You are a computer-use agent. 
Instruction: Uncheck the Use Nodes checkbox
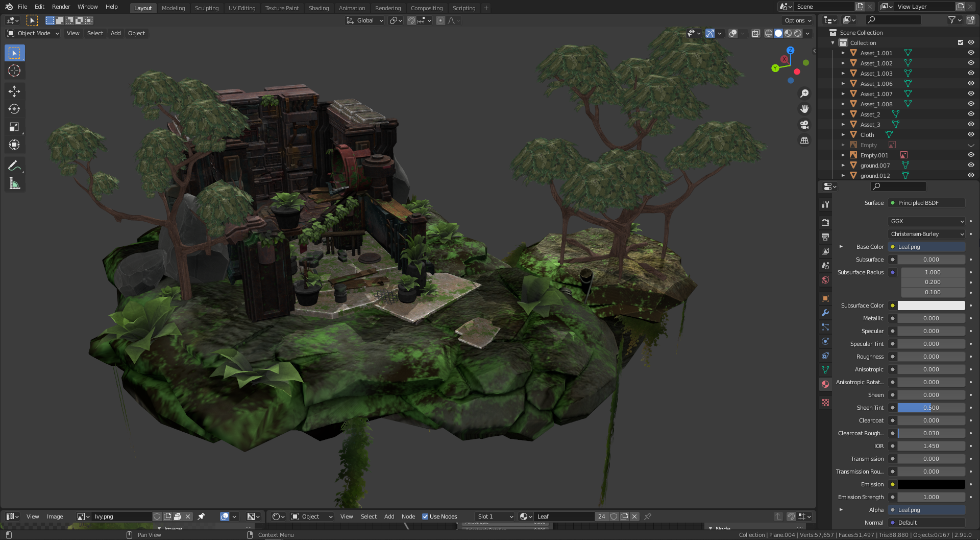click(426, 516)
